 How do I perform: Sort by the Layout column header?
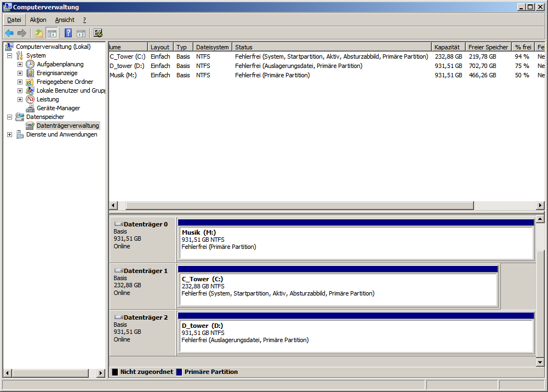pyautogui.click(x=160, y=47)
